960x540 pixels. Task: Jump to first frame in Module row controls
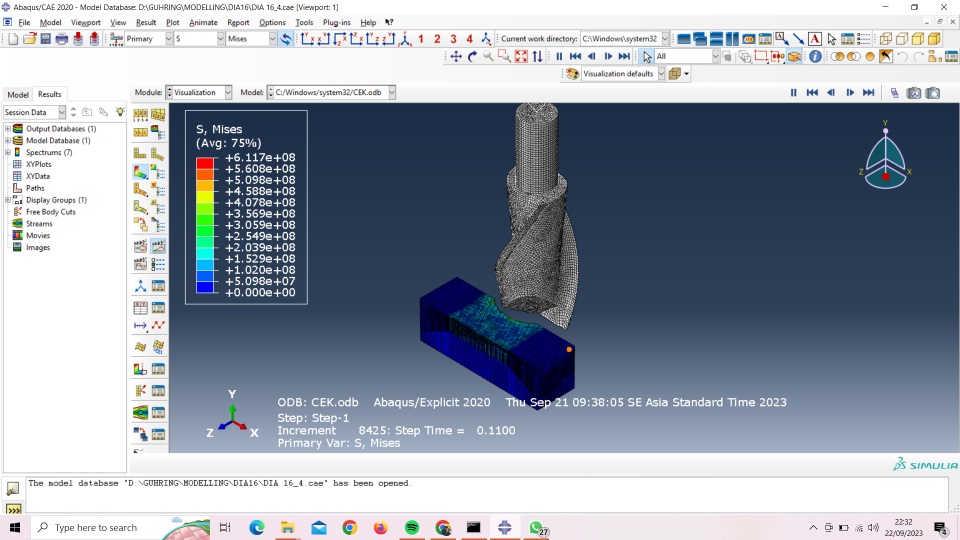tap(812, 93)
